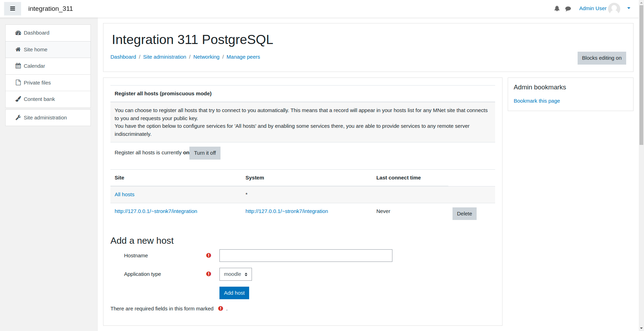
Task: Click the Last connect time header
Action: coord(398,178)
